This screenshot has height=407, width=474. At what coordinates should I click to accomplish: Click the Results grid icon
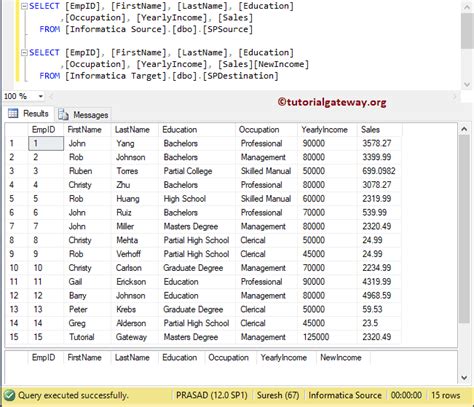coord(13,114)
